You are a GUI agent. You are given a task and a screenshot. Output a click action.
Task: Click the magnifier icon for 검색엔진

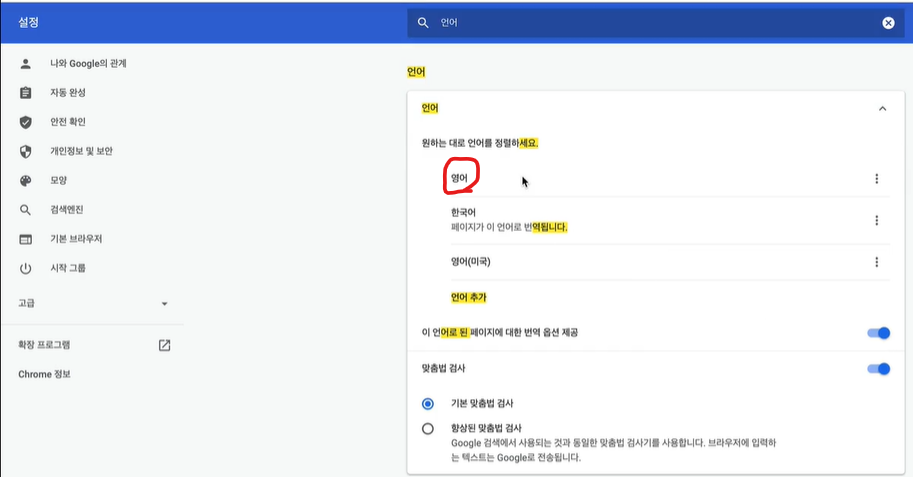click(25, 210)
